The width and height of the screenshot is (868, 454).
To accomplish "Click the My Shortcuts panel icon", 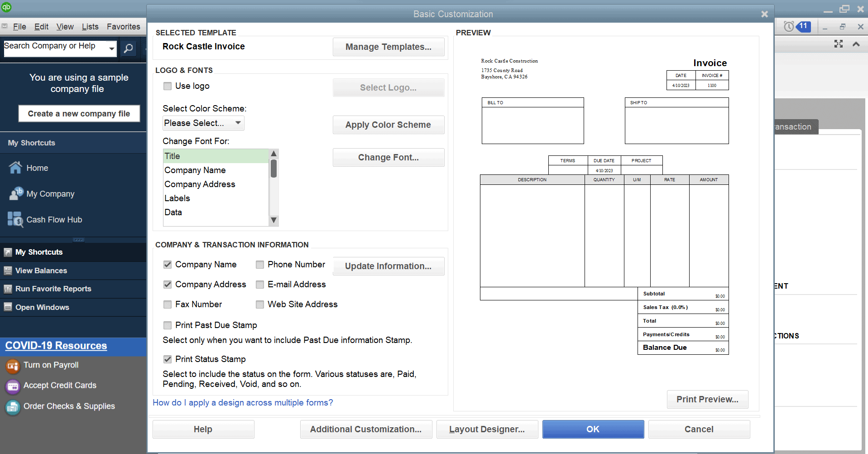I will click(8, 252).
